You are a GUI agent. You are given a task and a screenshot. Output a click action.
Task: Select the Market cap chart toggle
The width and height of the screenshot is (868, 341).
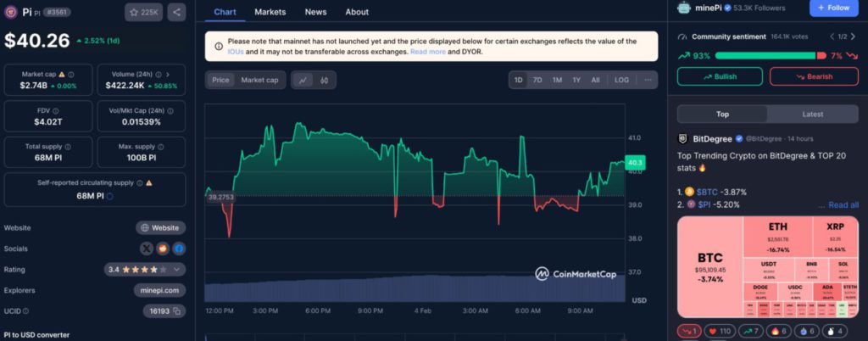(259, 81)
